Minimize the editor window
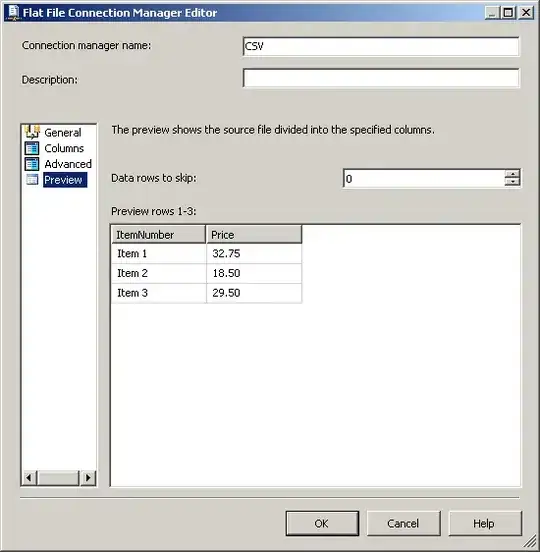Screen dimensions: 540x552 pyautogui.click(x=492, y=13)
